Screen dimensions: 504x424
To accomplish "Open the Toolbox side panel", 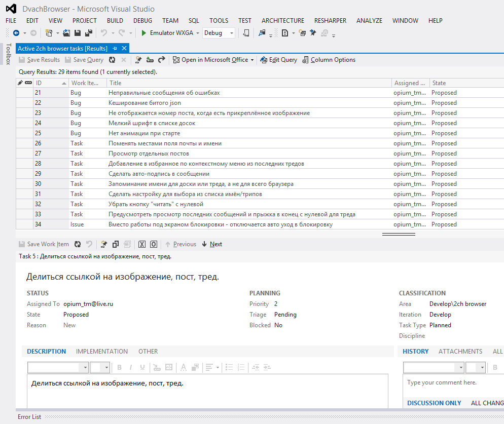I will pos(9,54).
